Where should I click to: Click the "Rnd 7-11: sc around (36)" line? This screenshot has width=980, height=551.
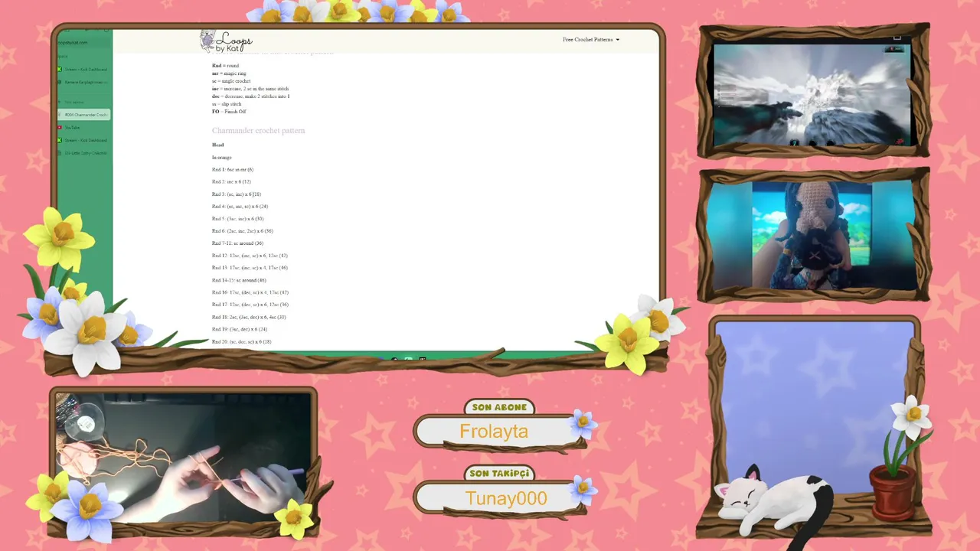click(237, 243)
